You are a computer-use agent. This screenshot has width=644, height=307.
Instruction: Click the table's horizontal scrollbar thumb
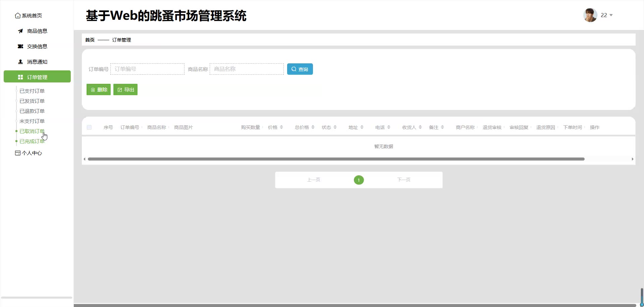pos(336,159)
